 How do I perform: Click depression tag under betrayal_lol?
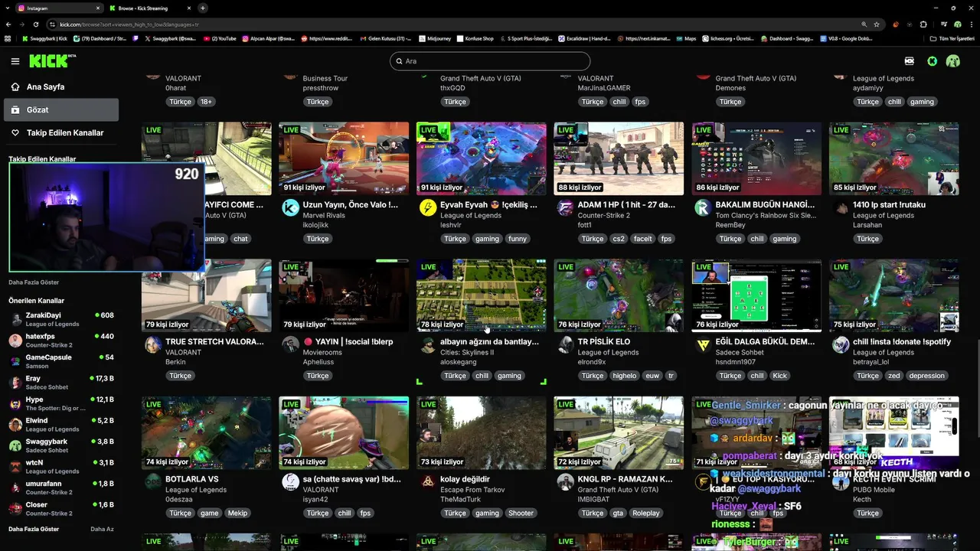click(926, 376)
